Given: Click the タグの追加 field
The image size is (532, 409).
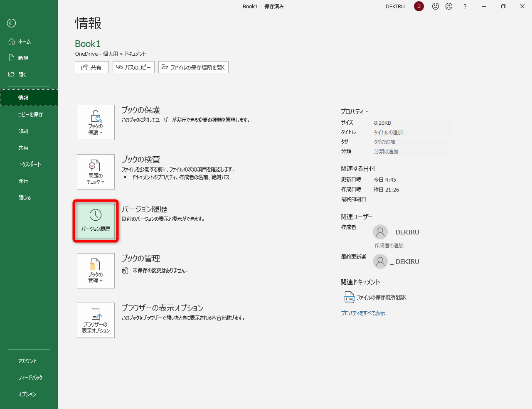Looking at the screenshot, I should click(411, 142).
